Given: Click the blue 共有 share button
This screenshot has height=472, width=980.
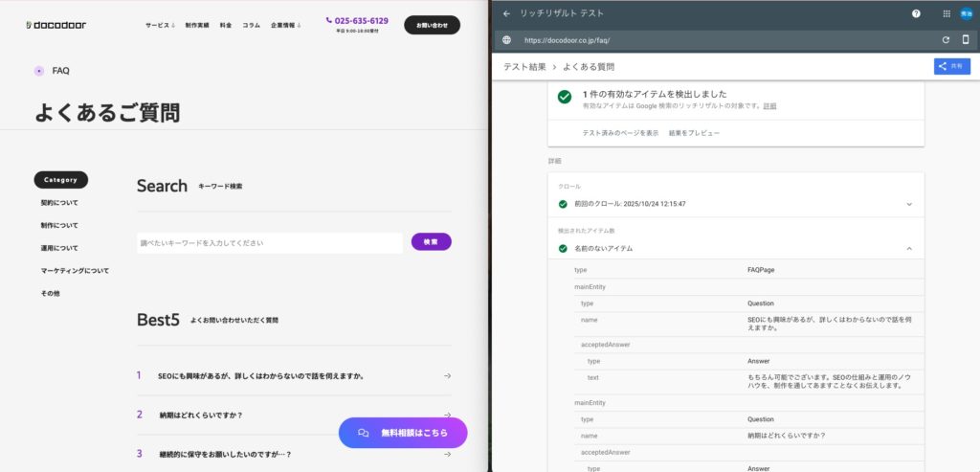Looking at the screenshot, I should coord(952,66).
